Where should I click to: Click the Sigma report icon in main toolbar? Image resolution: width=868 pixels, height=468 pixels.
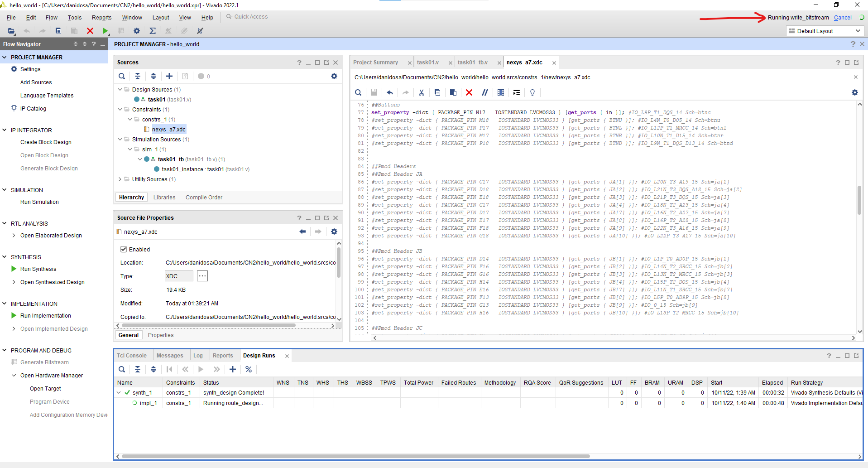153,31
